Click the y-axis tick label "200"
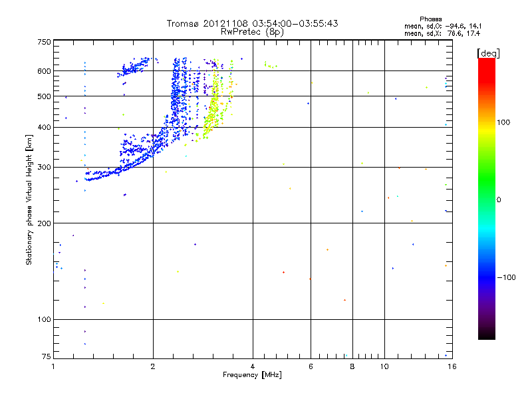The image size is (532, 399). [44, 223]
